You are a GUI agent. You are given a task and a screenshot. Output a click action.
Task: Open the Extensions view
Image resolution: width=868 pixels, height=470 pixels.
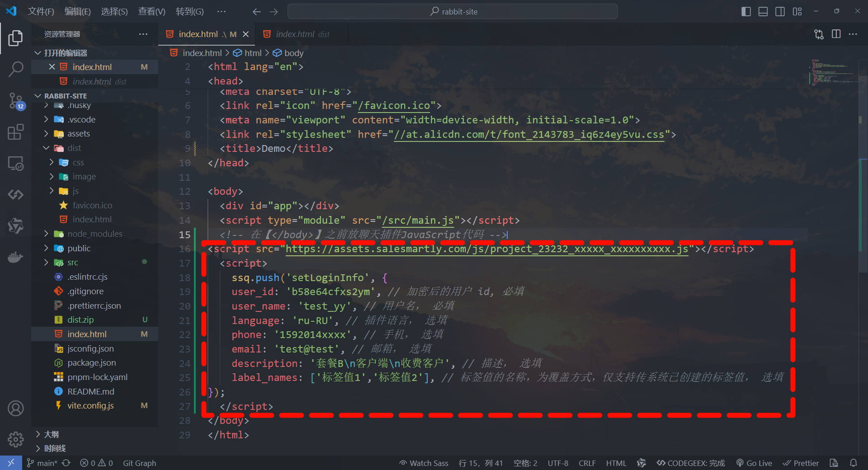click(x=15, y=132)
